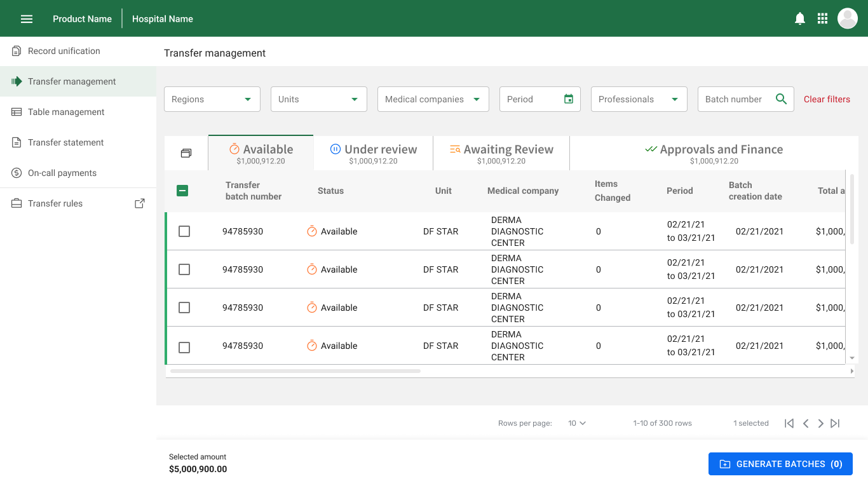The width and height of the screenshot is (868, 488).
Task: Switch to the Awaiting Review tab
Action: tap(501, 153)
